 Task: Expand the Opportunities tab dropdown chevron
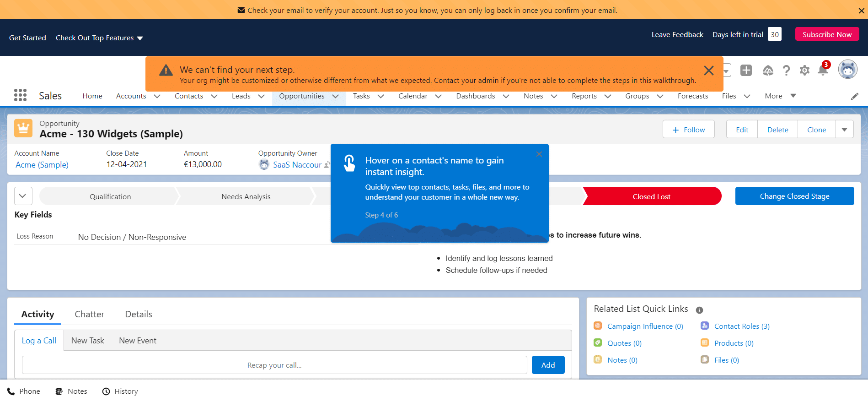(x=335, y=96)
